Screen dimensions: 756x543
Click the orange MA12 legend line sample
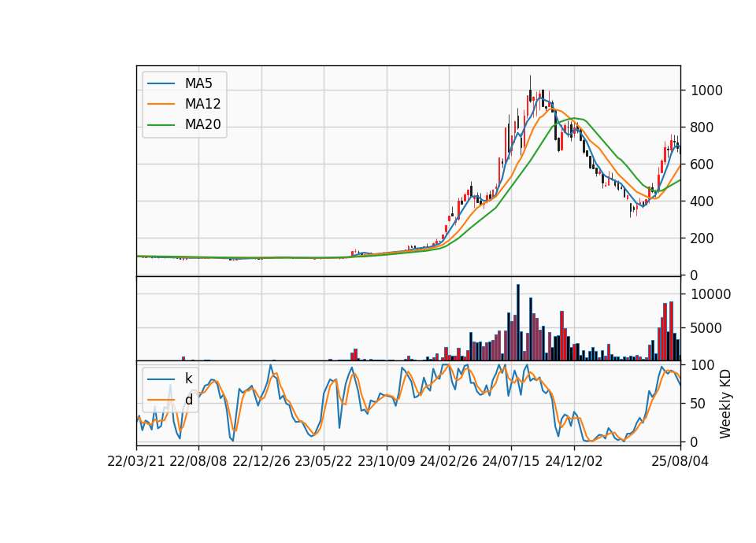(x=161, y=104)
